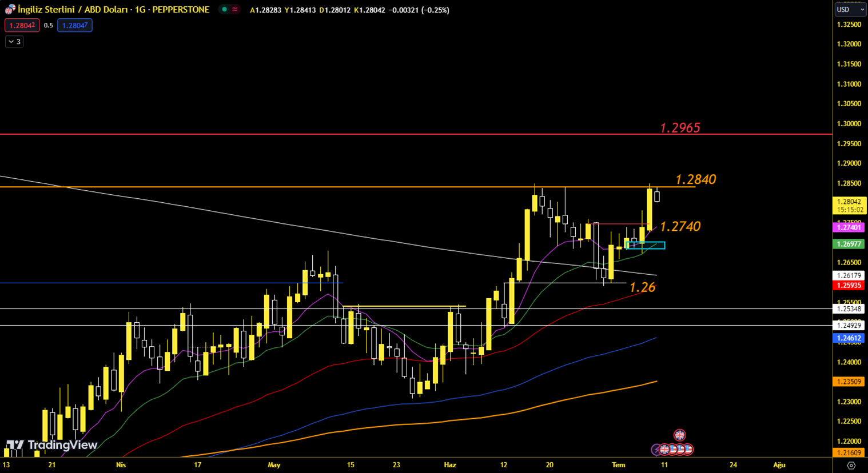This screenshot has height=473, width=868.
Task: Click the 1.2740 orange text label
Action: click(x=680, y=226)
